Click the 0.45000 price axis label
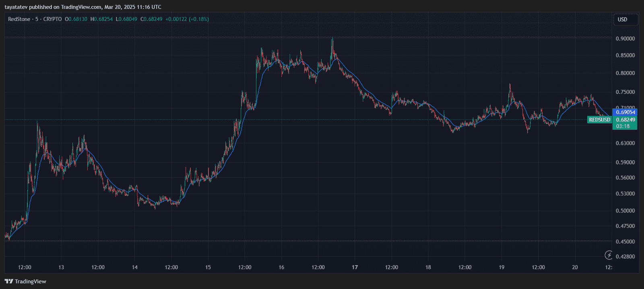The width and height of the screenshot is (644, 289). coord(625,242)
